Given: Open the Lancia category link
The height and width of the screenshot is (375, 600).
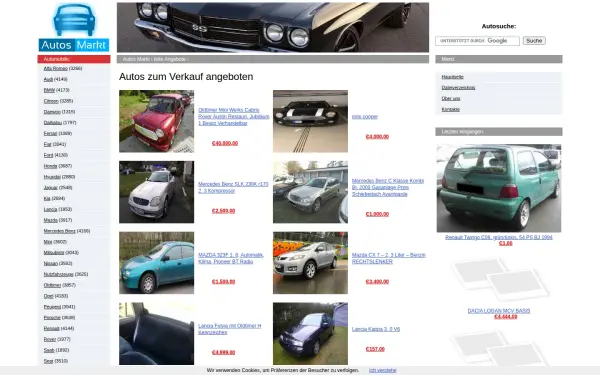Looking at the screenshot, I should [x=51, y=209].
